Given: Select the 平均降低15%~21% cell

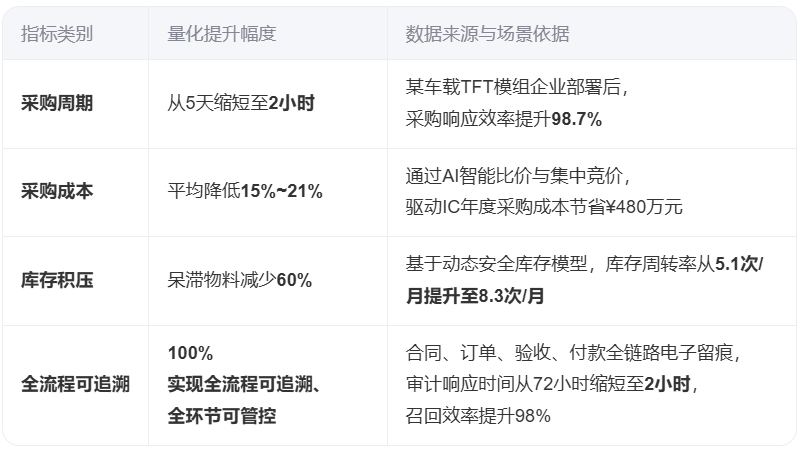Looking at the screenshot, I should (245, 192).
